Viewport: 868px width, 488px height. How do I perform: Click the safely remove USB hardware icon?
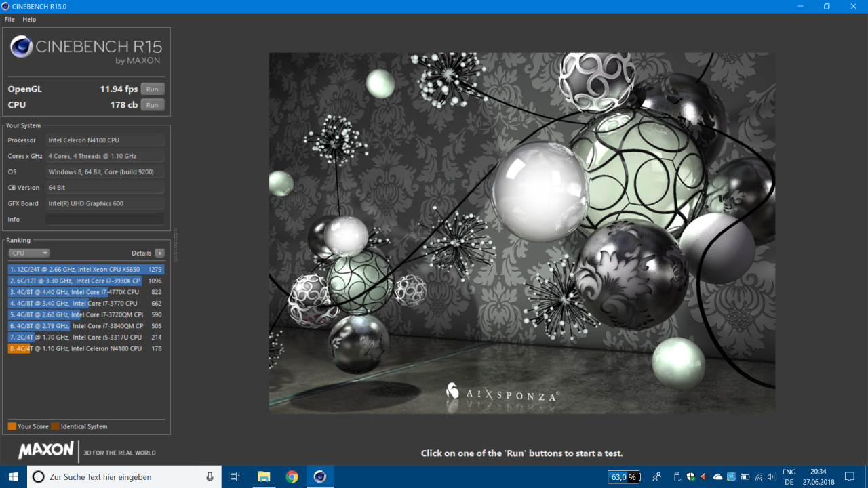[677, 477]
